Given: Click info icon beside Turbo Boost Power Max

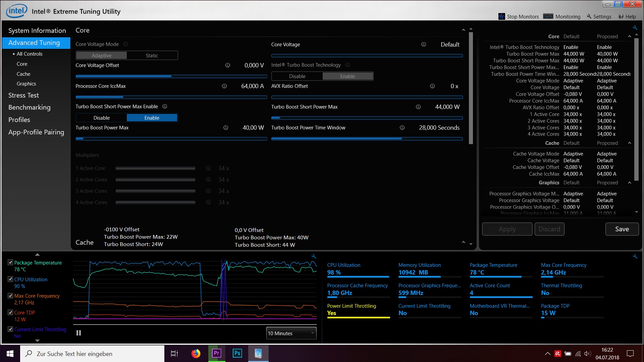Looking at the screenshot, I should (225, 127).
